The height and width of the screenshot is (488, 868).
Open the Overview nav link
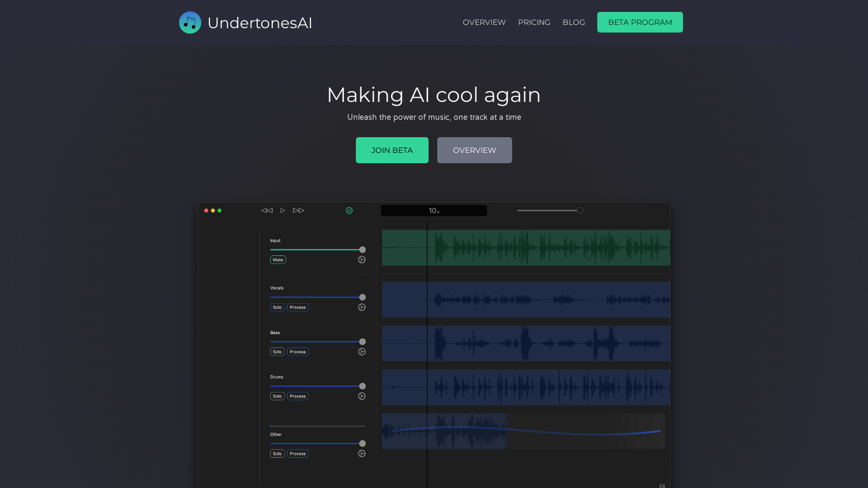click(x=484, y=22)
